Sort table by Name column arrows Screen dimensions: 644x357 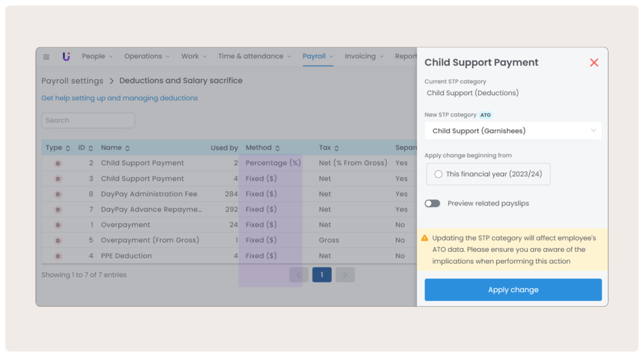tap(128, 148)
